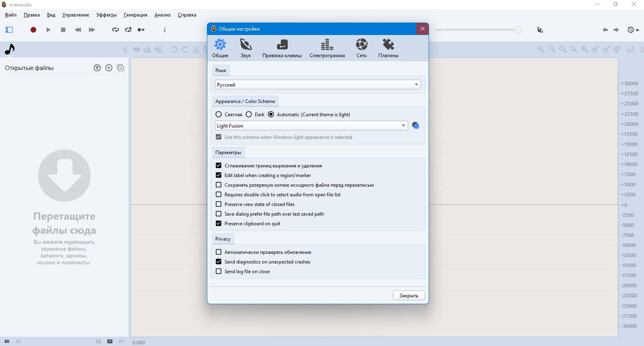Viewport: 644px width, 346px height.
Task: Toggle Send diagnostics on unexpected crashes
Action: 219,262
